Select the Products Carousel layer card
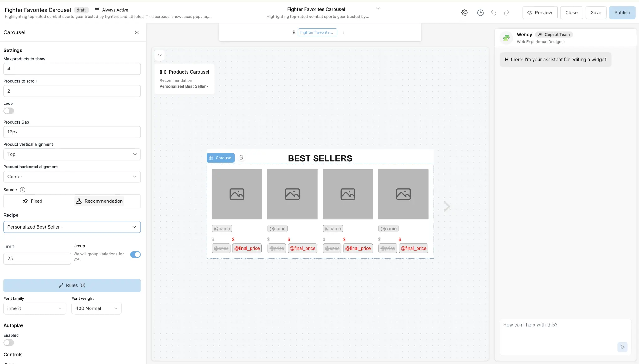The image size is (639, 364). coord(184,79)
